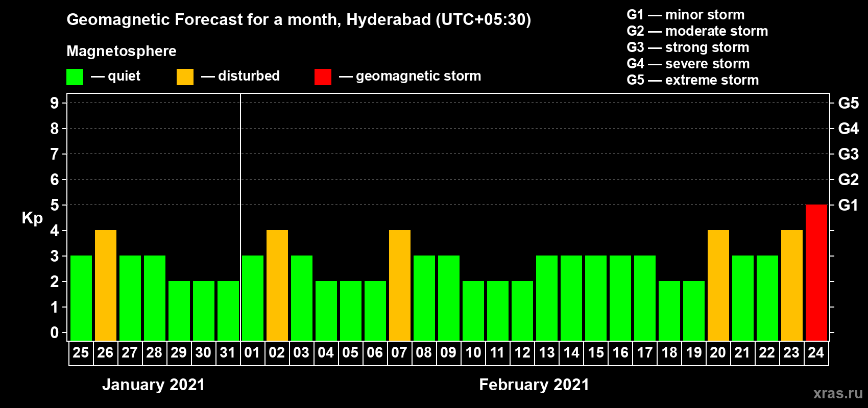The width and height of the screenshot is (868, 408).
Task: Click date label 07 on the axis
Action: [x=399, y=353]
